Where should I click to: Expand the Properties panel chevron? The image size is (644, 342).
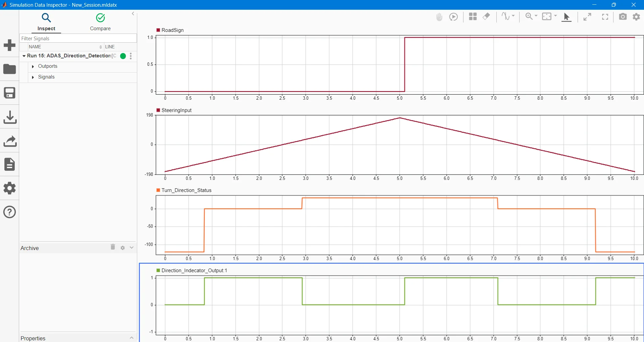[x=132, y=338]
